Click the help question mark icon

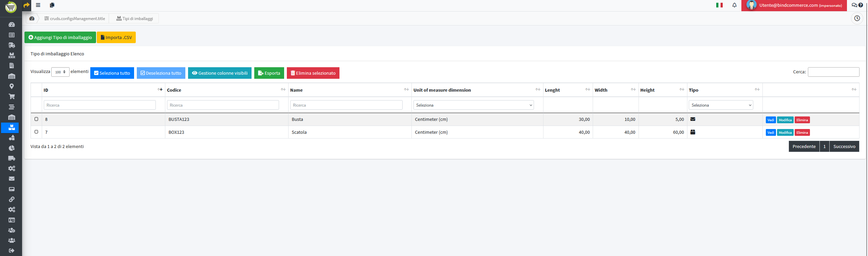(x=861, y=5)
